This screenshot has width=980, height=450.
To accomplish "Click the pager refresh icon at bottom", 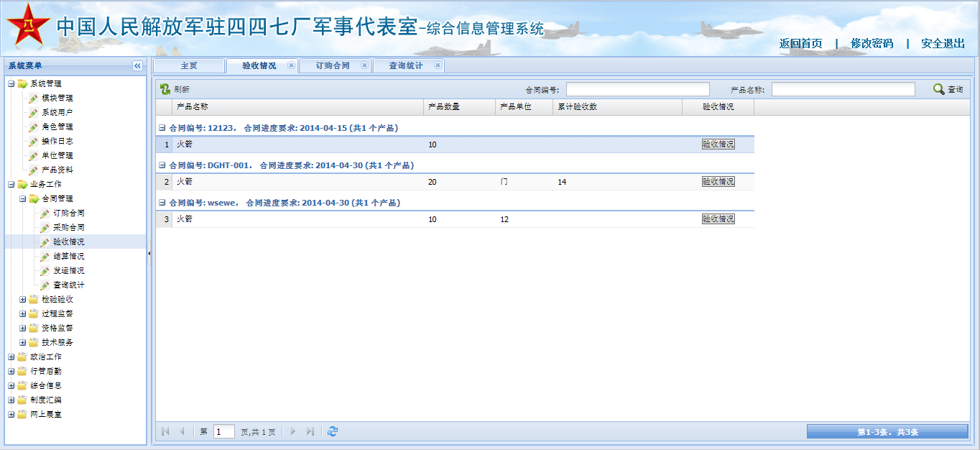I will [x=332, y=431].
